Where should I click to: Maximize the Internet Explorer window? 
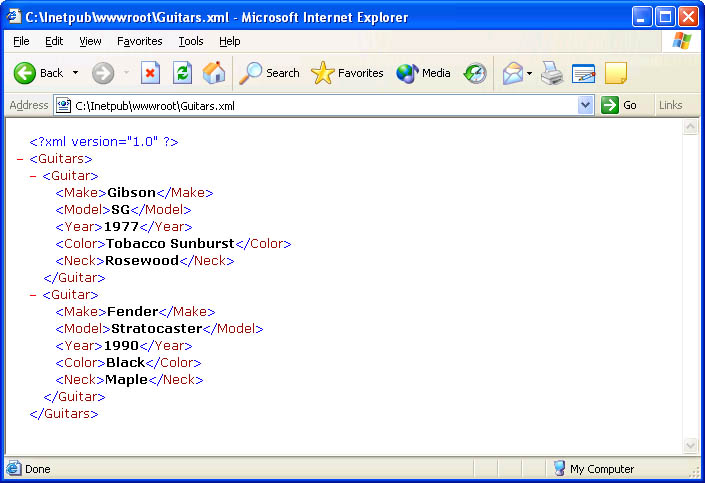click(665, 17)
